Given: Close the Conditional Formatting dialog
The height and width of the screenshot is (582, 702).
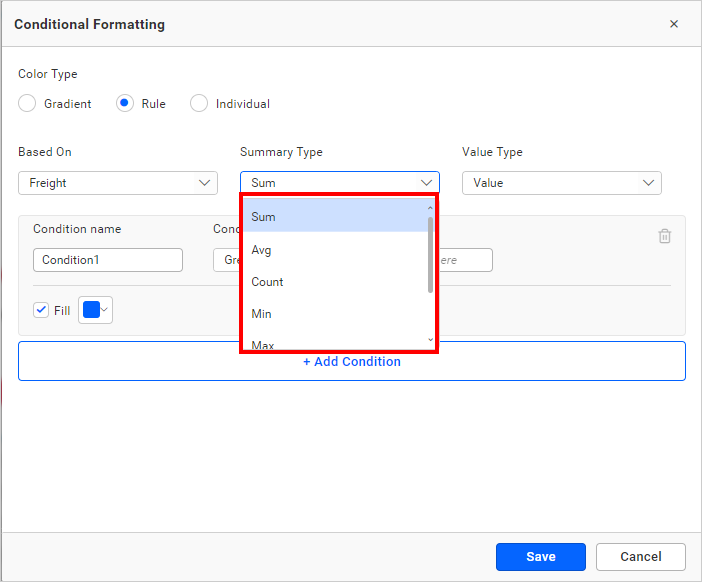Looking at the screenshot, I should pos(673,24).
